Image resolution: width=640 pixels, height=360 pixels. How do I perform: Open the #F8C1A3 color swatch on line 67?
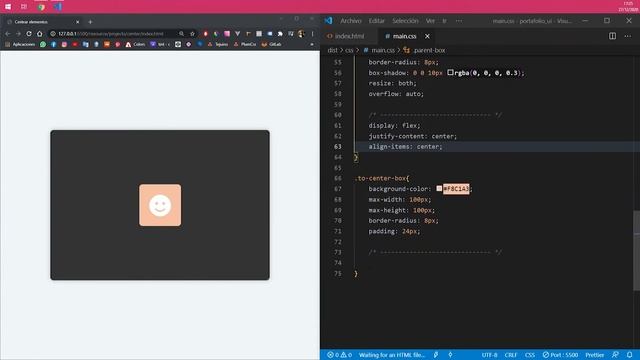pos(439,189)
